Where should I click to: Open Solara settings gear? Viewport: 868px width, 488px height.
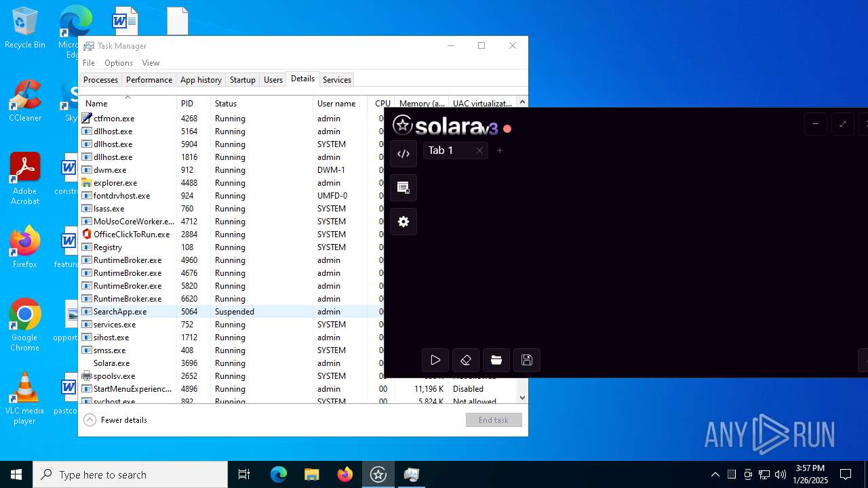[403, 222]
